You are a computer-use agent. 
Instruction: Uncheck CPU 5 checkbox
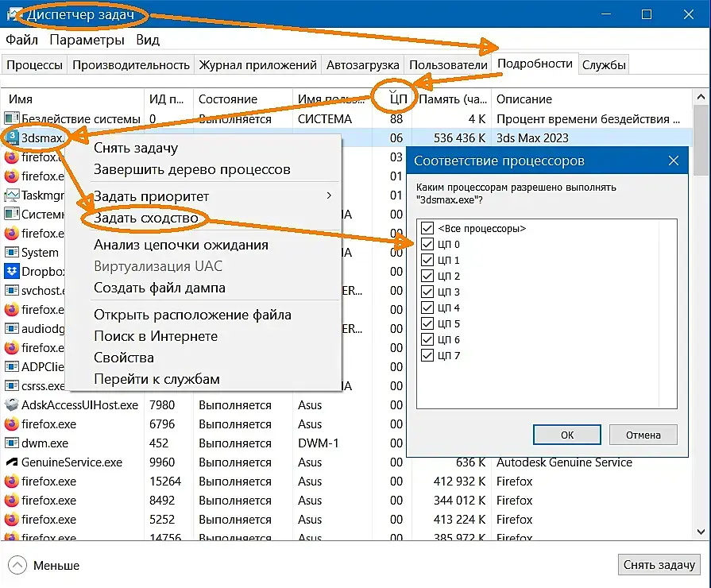coord(427,323)
